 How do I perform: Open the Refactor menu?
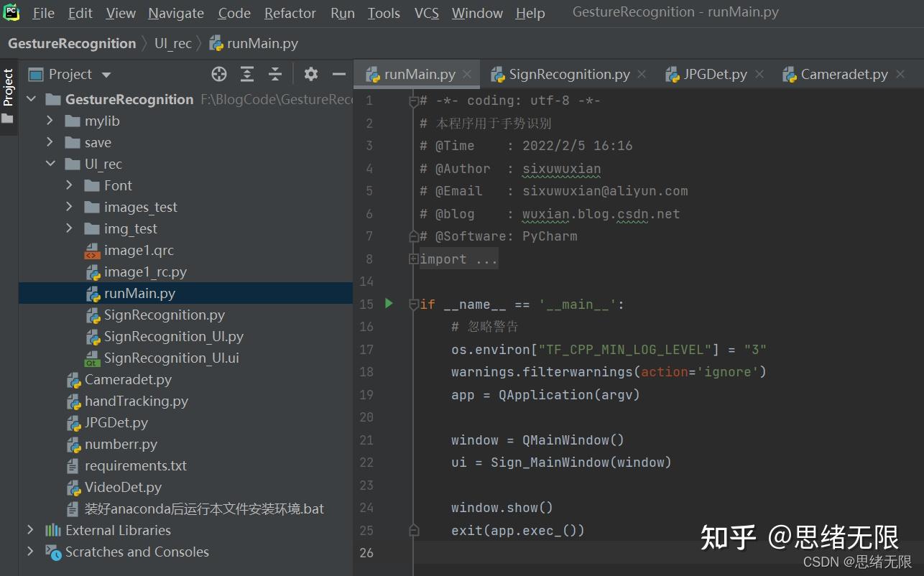290,13
